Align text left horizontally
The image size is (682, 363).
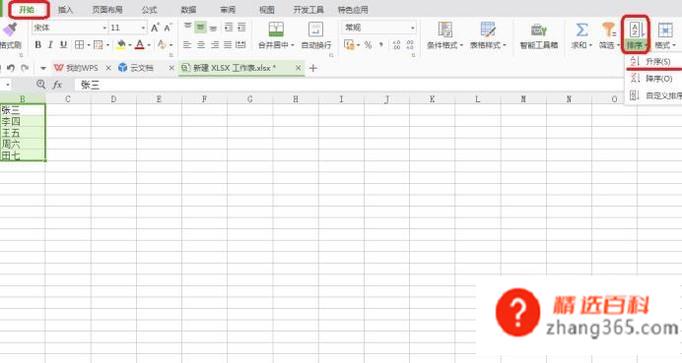[x=187, y=45]
